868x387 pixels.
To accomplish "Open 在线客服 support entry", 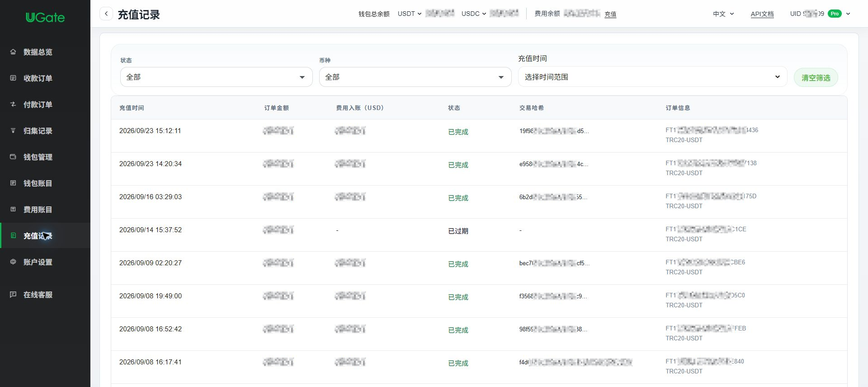I will pos(38,295).
